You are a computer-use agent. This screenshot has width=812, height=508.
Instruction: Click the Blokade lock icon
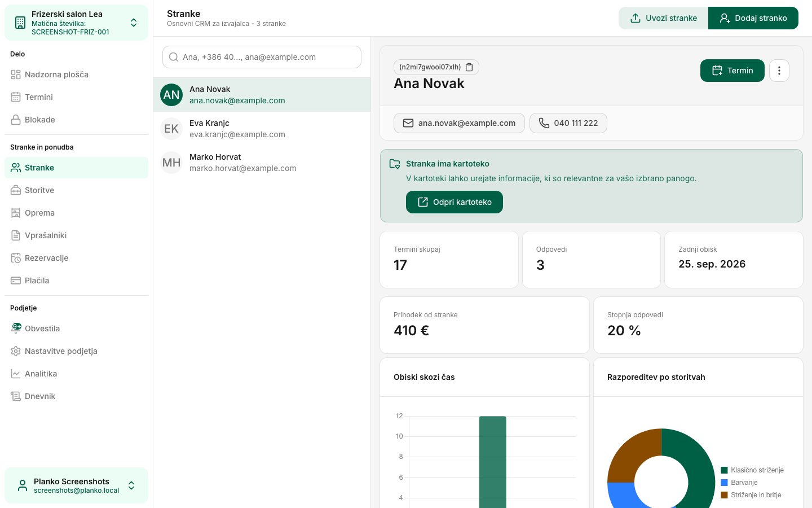pyautogui.click(x=16, y=120)
